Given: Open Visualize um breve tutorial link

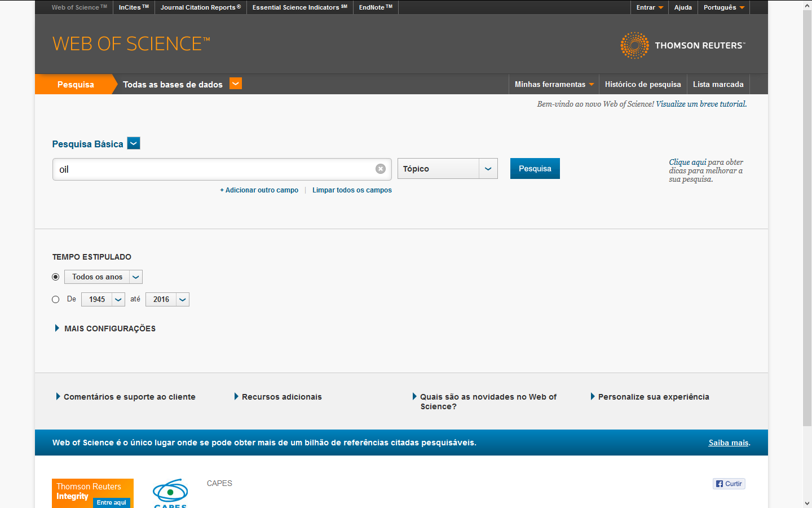Looking at the screenshot, I should tap(701, 104).
